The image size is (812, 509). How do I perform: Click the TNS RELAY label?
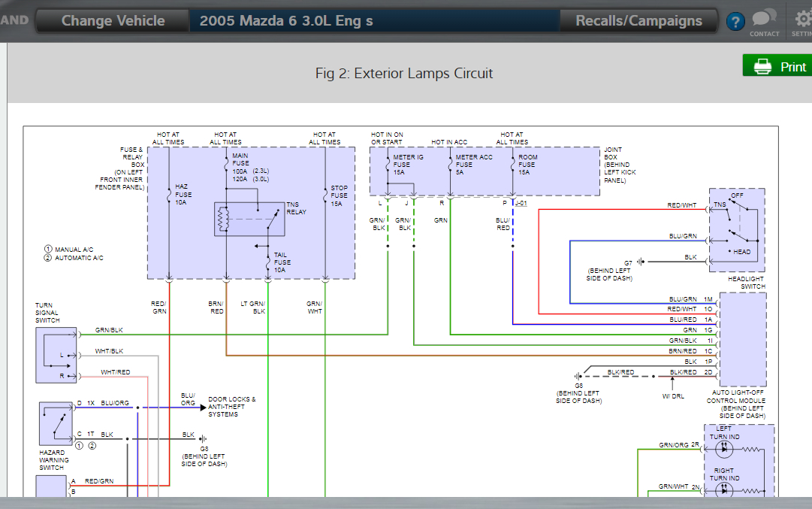(x=296, y=208)
